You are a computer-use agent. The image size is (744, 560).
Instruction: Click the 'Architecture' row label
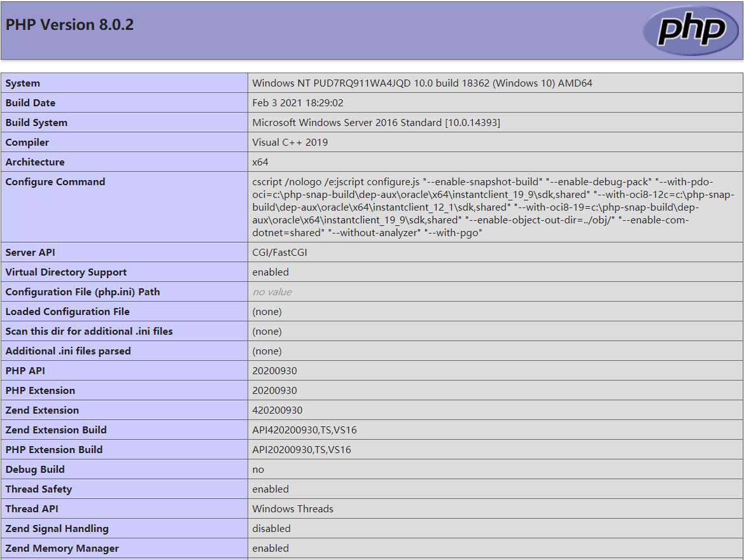[35, 162]
